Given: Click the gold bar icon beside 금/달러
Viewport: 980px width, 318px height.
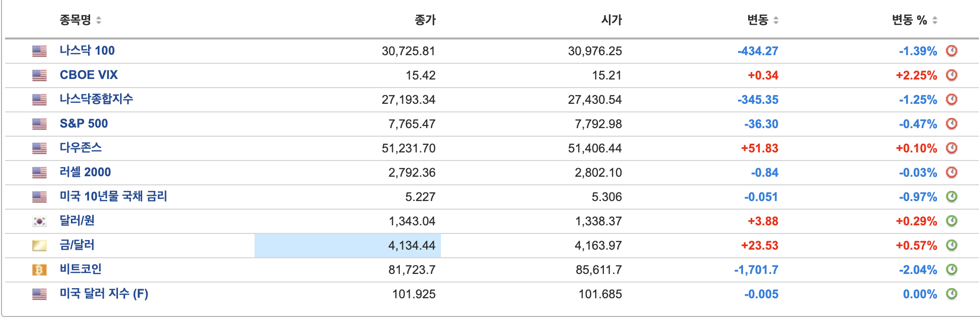Looking at the screenshot, I should [x=39, y=246].
